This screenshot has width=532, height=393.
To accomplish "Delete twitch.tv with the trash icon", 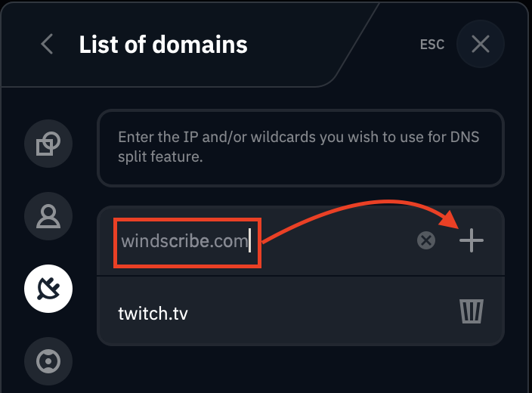I will [x=472, y=311].
